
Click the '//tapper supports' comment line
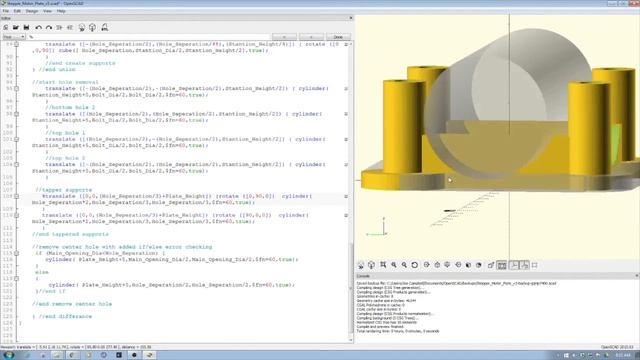pos(64,190)
